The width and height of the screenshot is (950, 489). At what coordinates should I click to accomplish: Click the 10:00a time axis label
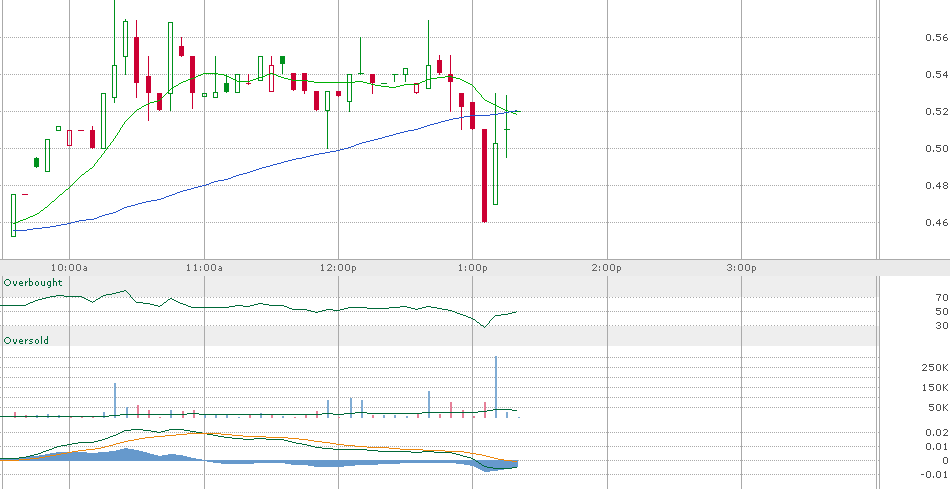point(69,267)
